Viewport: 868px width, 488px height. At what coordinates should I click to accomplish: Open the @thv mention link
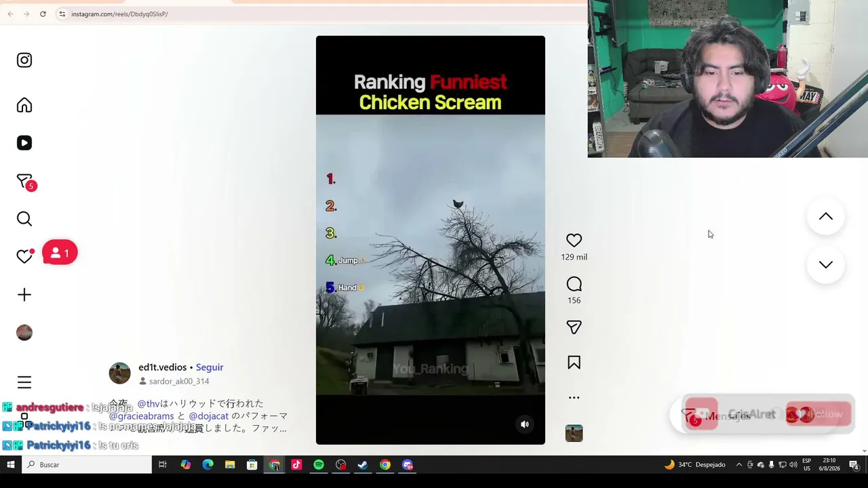coord(149,404)
